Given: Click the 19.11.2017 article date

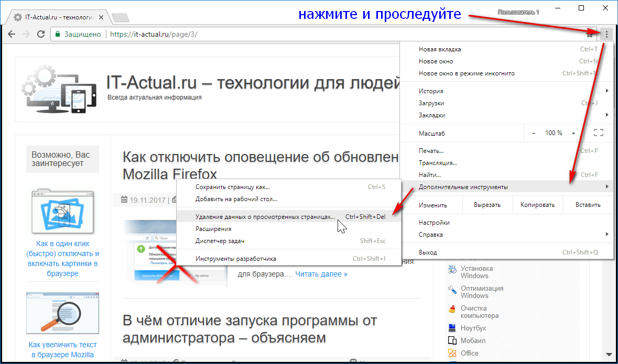Looking at the screenshot, I should [148, 200].
